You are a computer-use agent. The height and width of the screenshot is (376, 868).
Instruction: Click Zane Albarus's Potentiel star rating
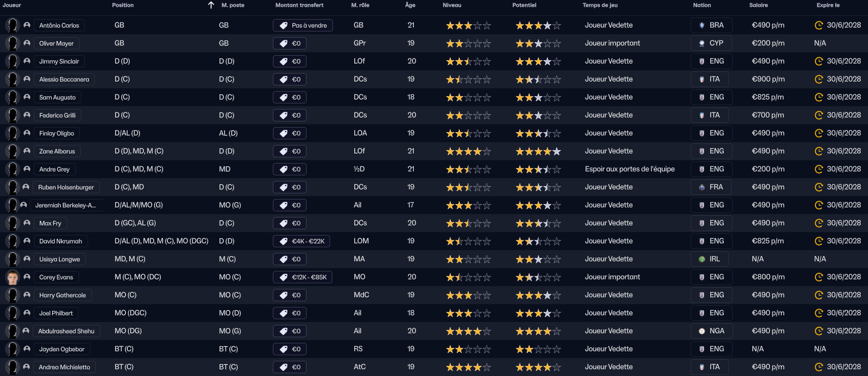(538, 151)
